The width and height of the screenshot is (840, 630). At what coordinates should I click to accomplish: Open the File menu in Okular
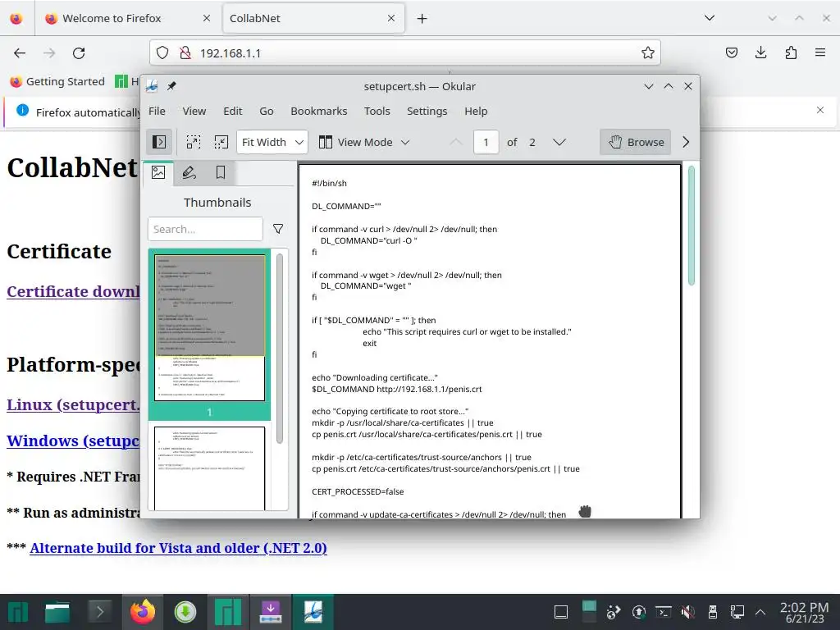157,111
